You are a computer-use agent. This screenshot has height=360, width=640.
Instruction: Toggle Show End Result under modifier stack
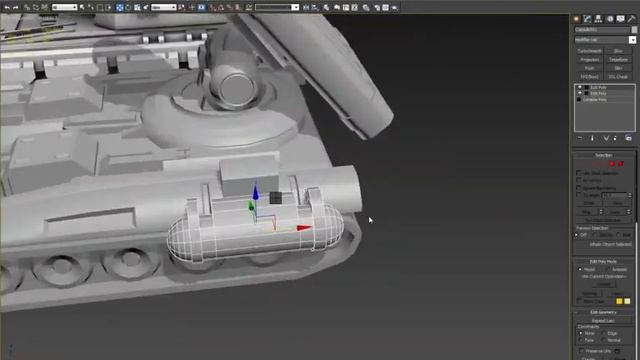point(593,138)
